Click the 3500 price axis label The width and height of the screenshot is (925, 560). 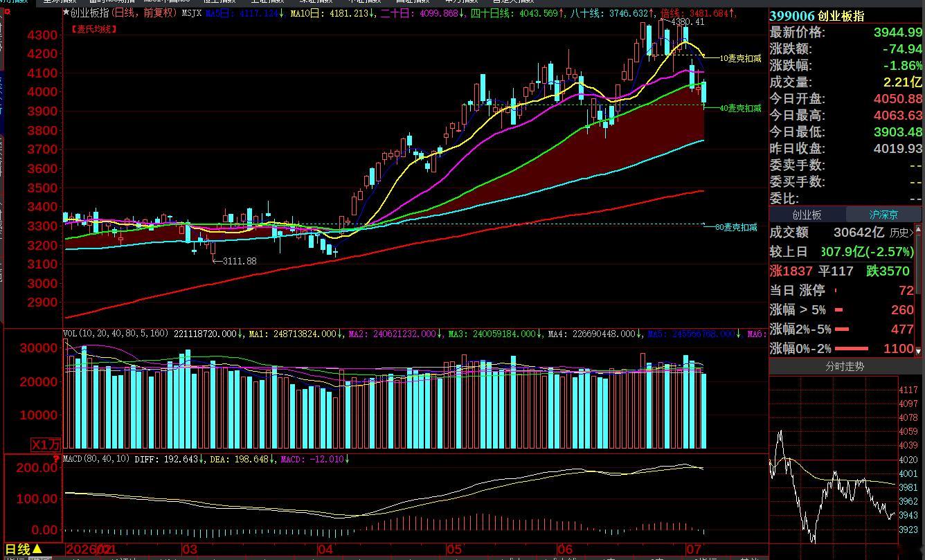coord(42,188)
